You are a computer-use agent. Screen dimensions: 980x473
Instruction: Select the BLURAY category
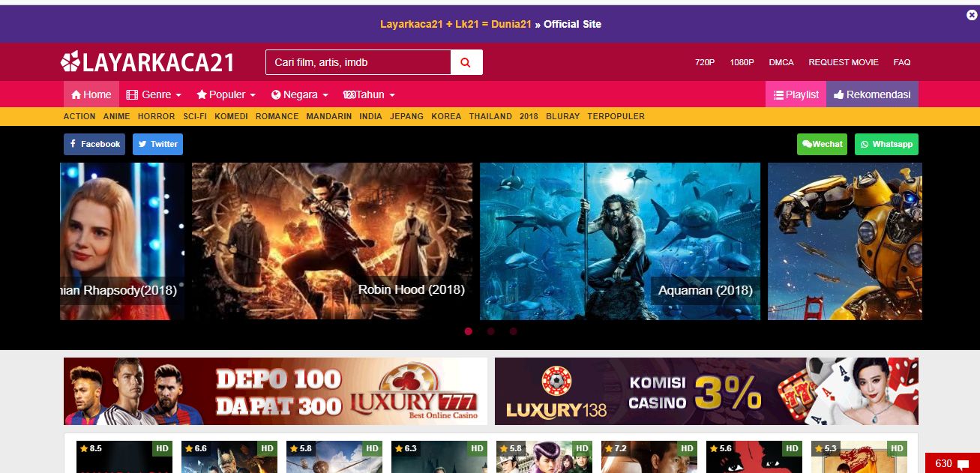coord(563,116)
